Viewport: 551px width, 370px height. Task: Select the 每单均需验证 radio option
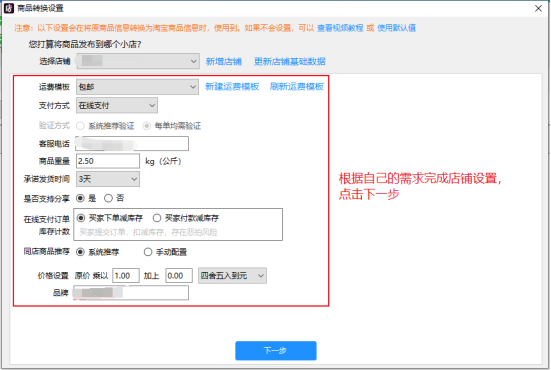coord(147,126)
